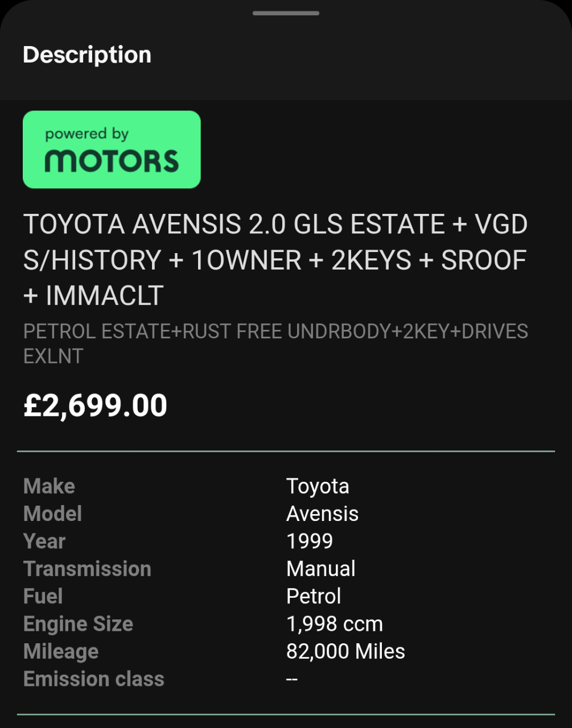Tap the Engine Size label
The image size is (572, 728).
(x=78, y=624)
